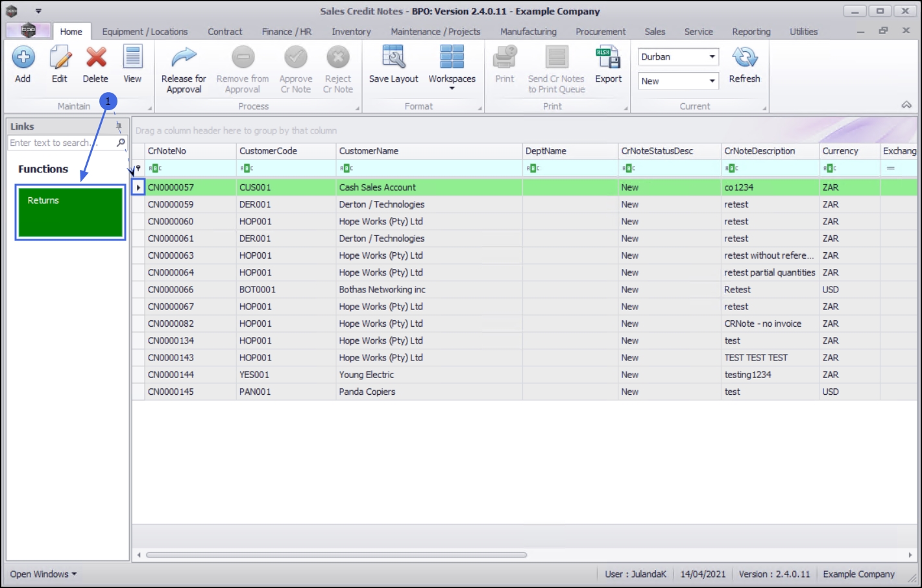Click Reject Cr Note icon
The width and height of the screenshot is (922, 588).
coord(338,58)
